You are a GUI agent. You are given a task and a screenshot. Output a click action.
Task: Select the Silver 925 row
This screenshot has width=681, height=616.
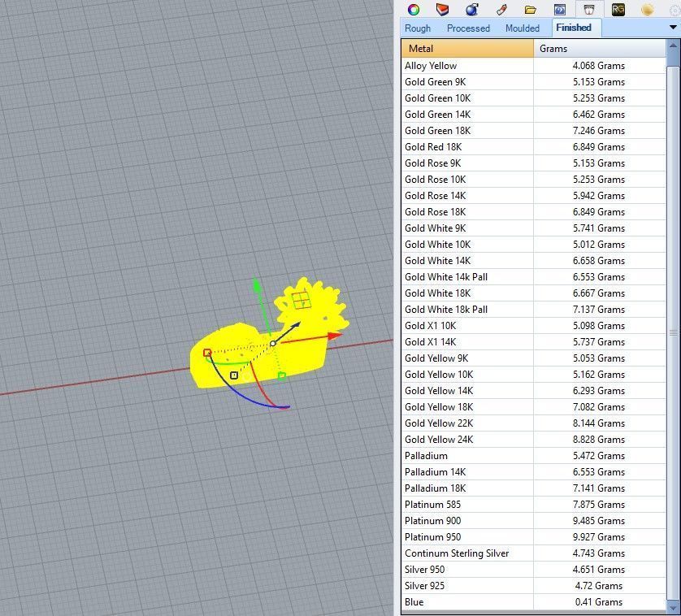point(533,586)
